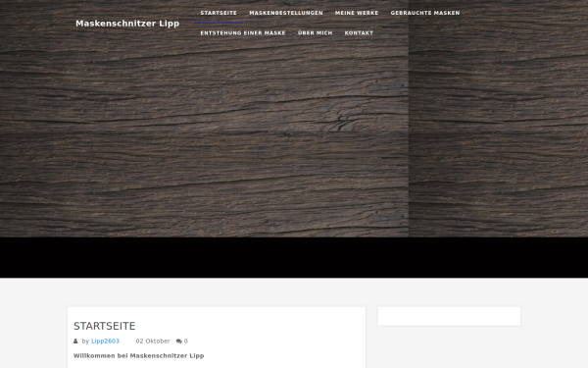588x368 pixels.
Task: Open the STARTSEITE post heading
Action: 104,326
